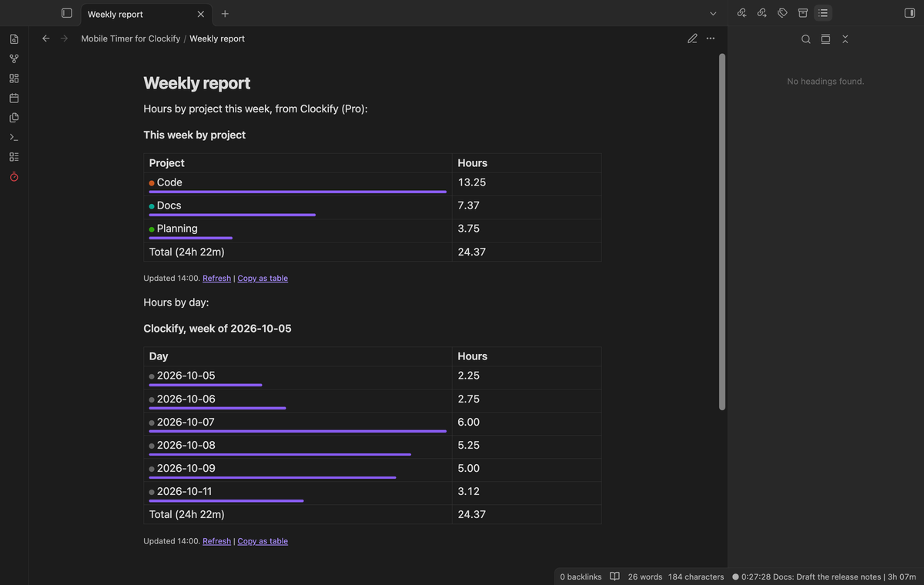The image size is (924, 585).
Task: Click the Code project purple bar
Action: point(297,192)
